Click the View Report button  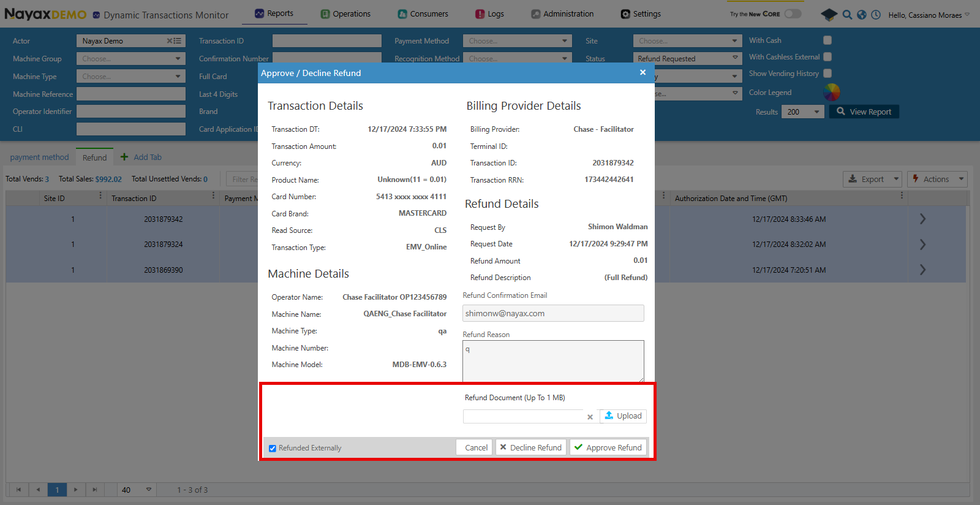pyautogui.click(x=864, y=112)
